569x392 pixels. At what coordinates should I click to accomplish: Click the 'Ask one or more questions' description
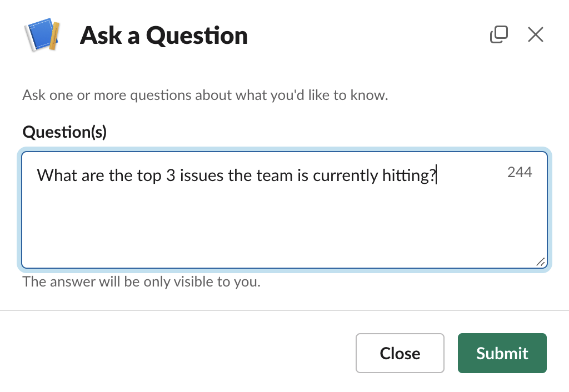(205, 95)
